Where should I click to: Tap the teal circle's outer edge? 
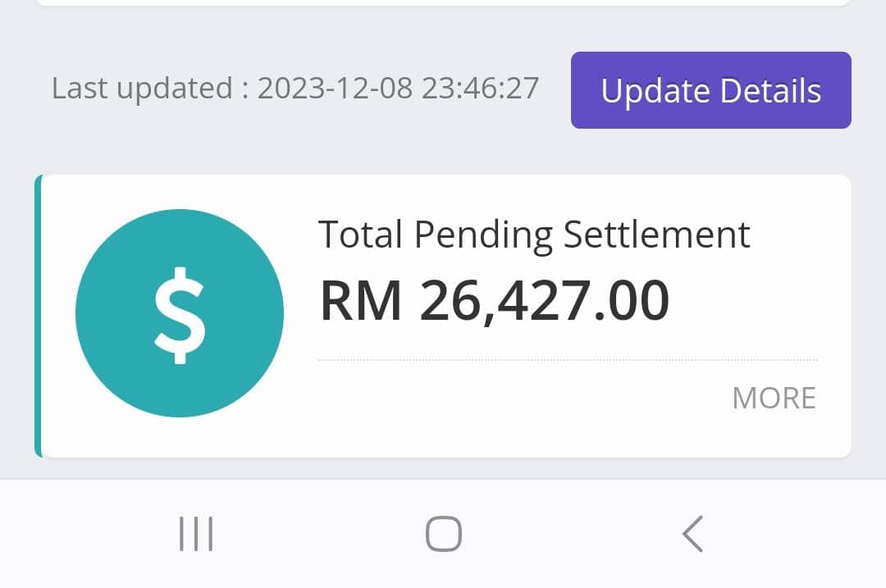90,271
